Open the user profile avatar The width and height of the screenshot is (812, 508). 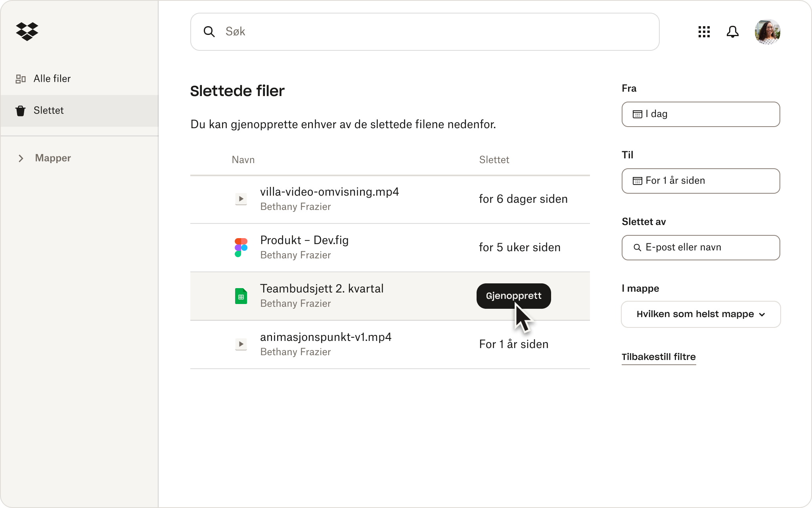pos(768,32)
